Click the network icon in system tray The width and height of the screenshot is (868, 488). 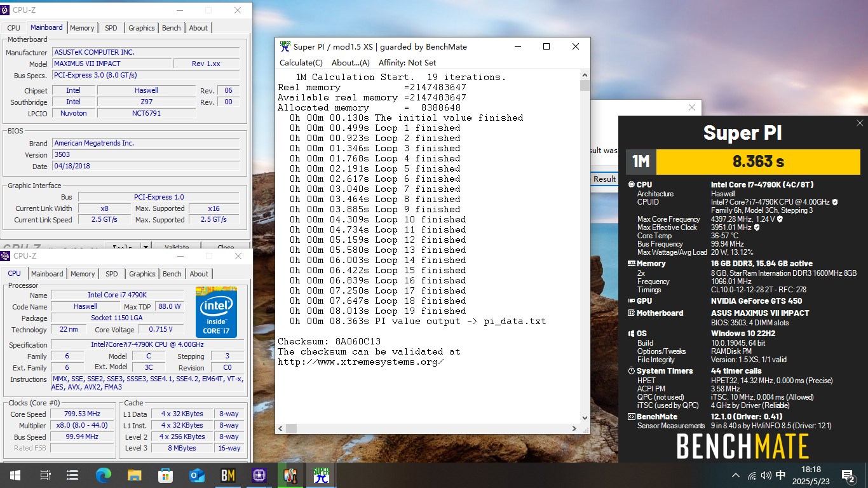tap(752, 475)
